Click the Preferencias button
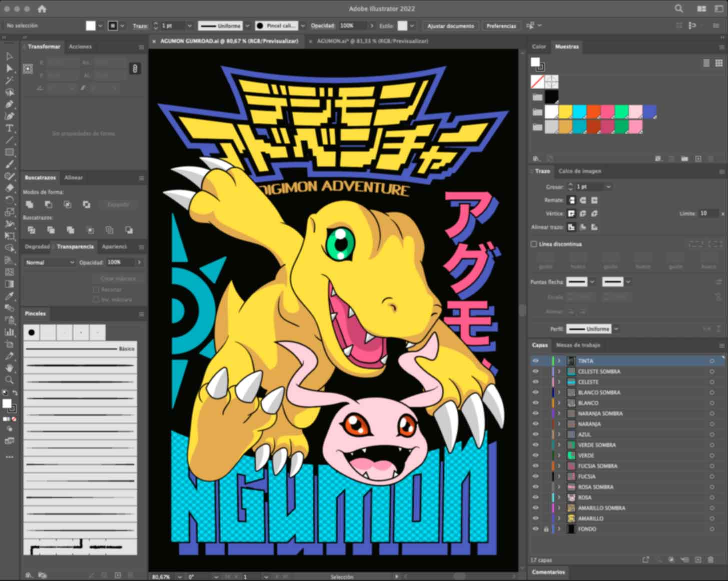The width and height of the screenshot is (728, 581). pos(501,25)
